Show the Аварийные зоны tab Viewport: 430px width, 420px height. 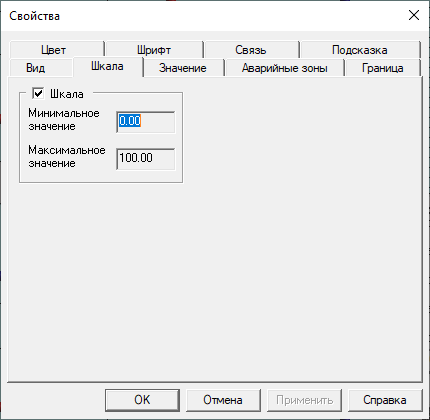pos(284,68)
